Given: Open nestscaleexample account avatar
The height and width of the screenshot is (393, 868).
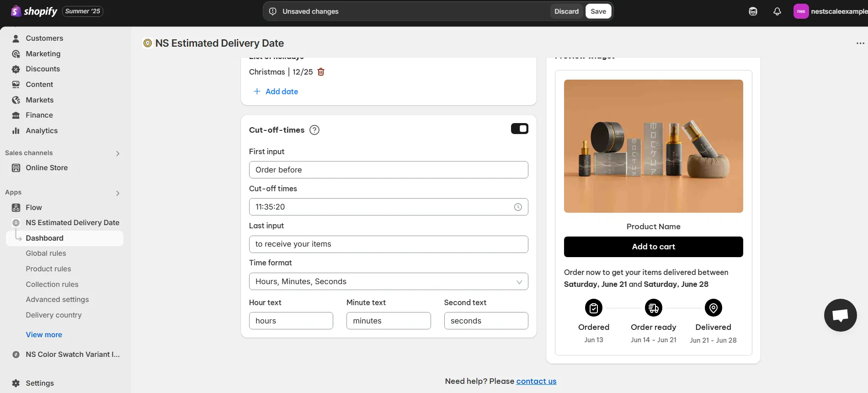Looking at the screenshot, I should (801, 11).
